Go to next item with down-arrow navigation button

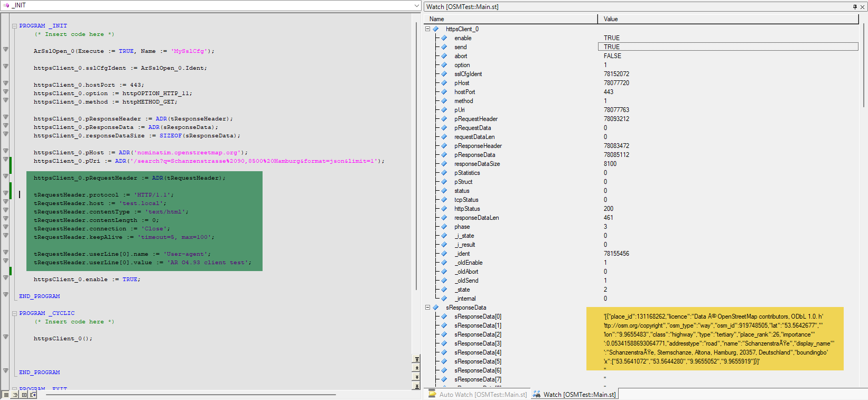tap(417, 377)
